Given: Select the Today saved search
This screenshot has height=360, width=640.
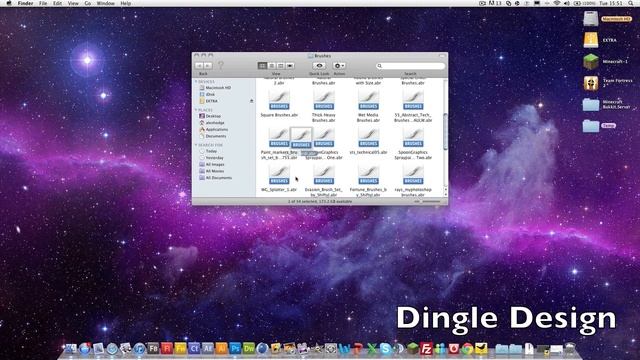Looking at the screenshot, I should click(208, 151).
